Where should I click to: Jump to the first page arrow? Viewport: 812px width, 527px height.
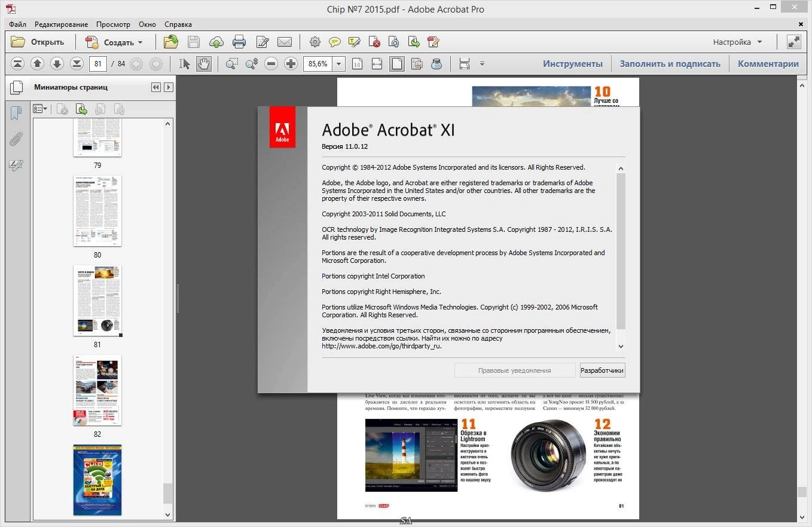pyautogui.click(x=18, y=64)
